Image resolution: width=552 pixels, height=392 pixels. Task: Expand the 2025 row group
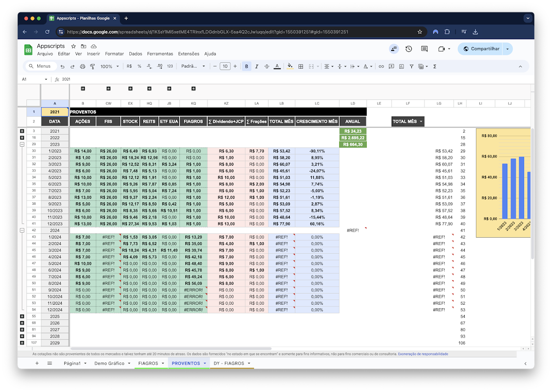pos(22,317)
